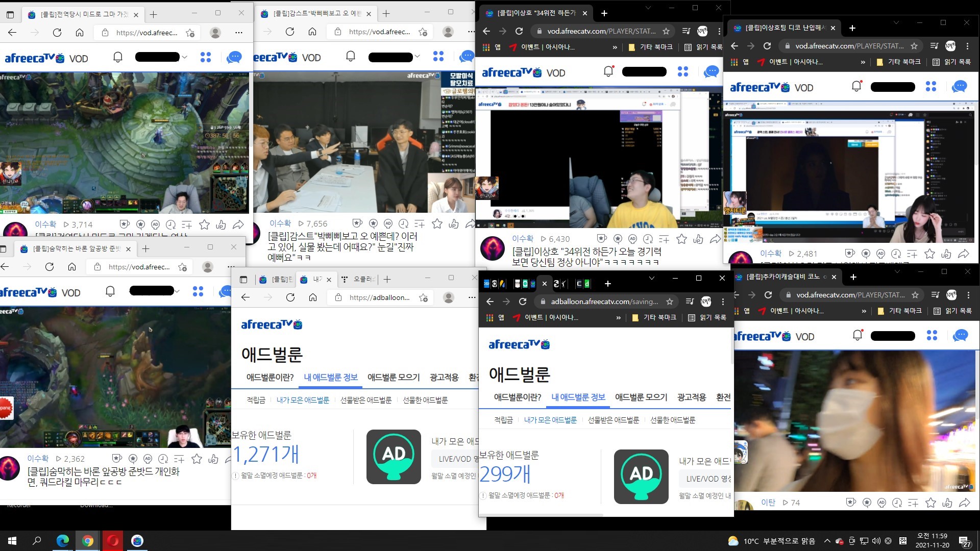Share the 2,481-view 이상호팀 clip

tap(964, 254)
